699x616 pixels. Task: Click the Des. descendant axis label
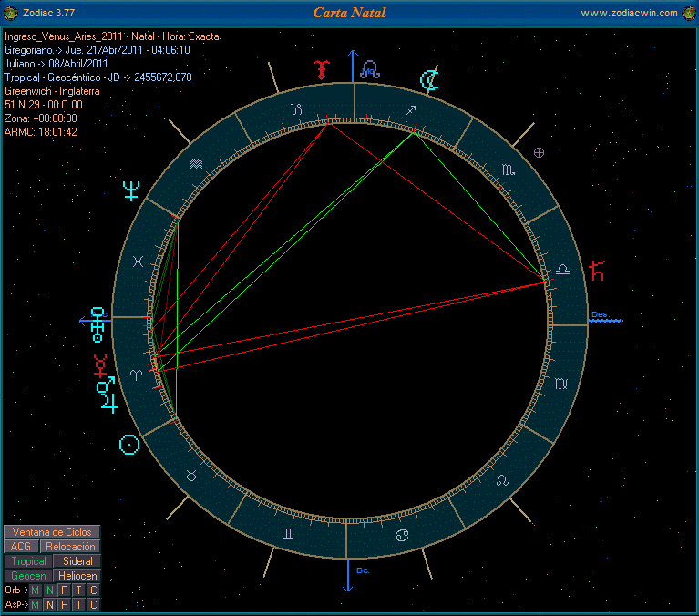(600, 314)
